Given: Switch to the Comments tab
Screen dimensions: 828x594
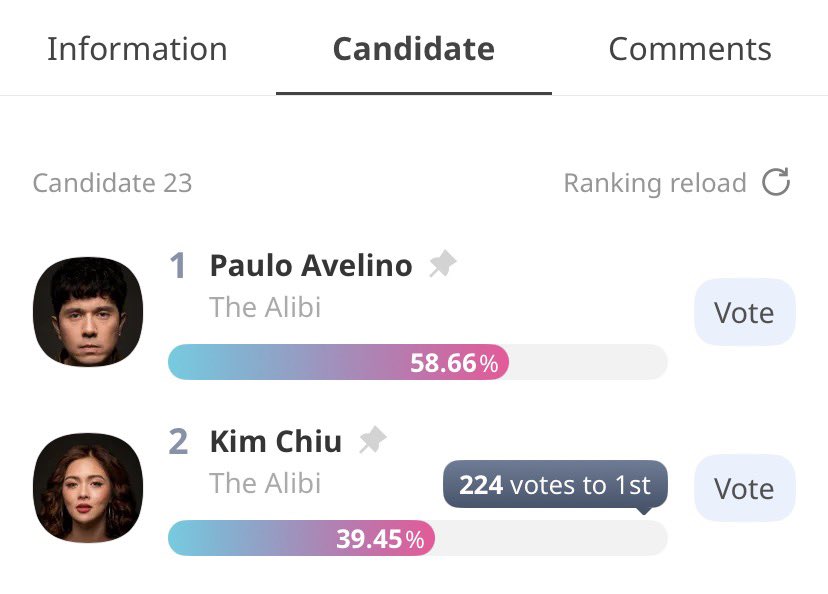Looking at the screenshot, I should pyautogui.click(x=690, y=49).
